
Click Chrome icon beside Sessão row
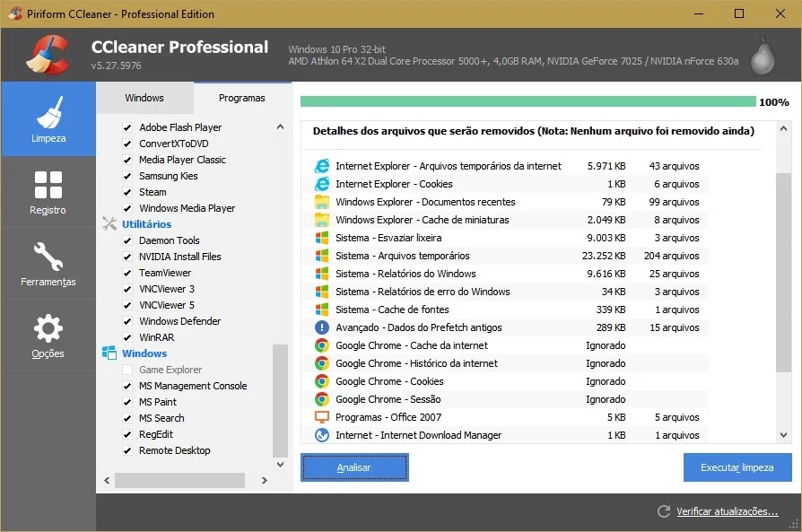pos(322,399)
